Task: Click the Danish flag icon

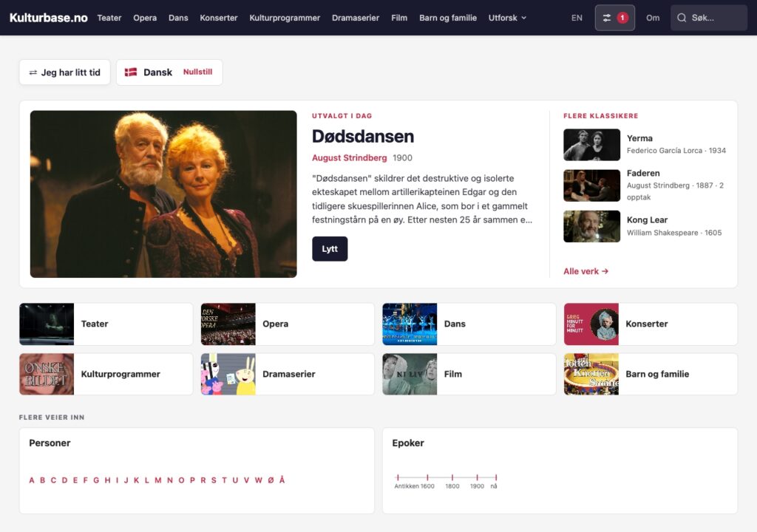Action: pyautogui.click(x=131, y=72)
